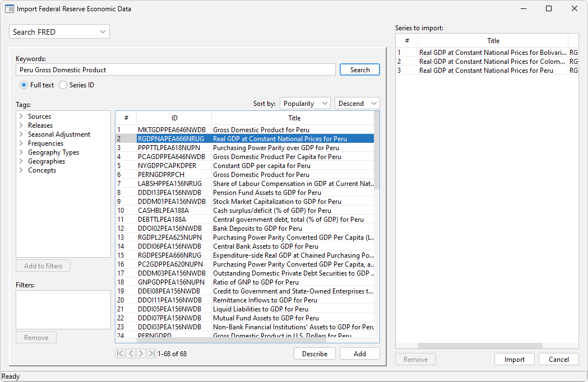Select row DDDI03PEA156NWDB
Viewport: 588px width, 382px height.
[244, 327]
